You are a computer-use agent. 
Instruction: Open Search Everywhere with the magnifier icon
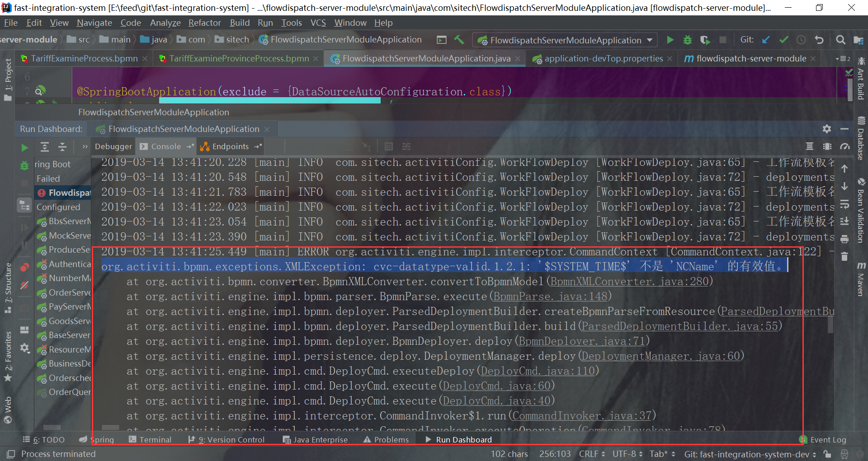(840, 40)
